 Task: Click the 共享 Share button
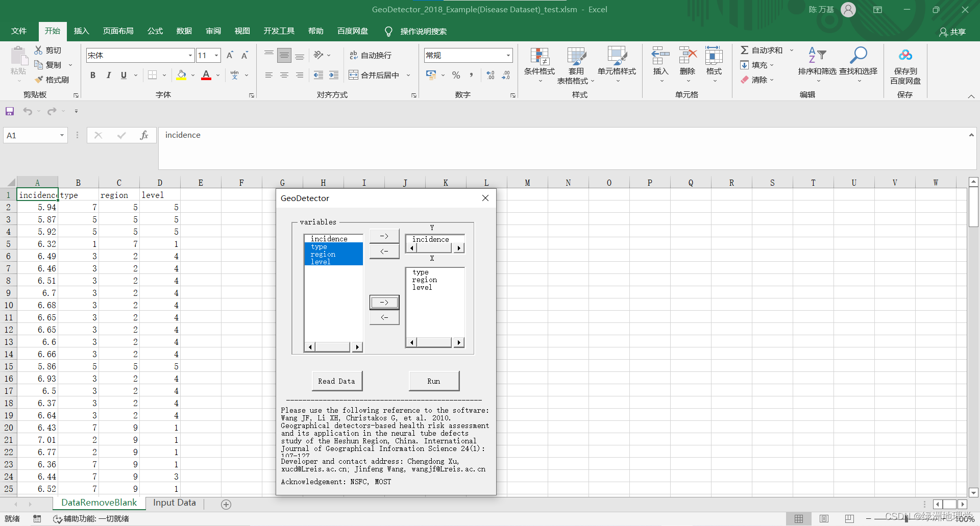pyautogui.click(x=952, y=32)
